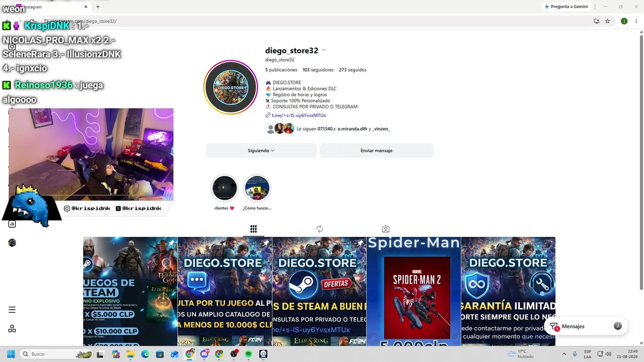Open the profile options three-dot menu
Screen dimensions: 644x362
pyautogui.click(x=324, y=50)
